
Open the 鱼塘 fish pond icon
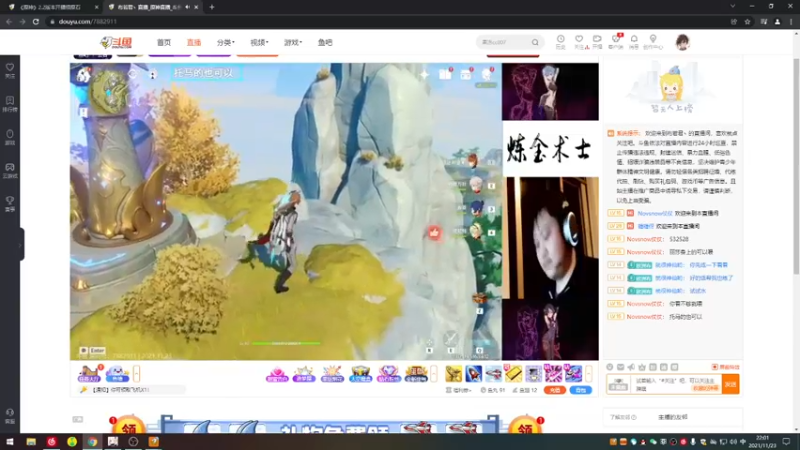[x=117, y=373]
